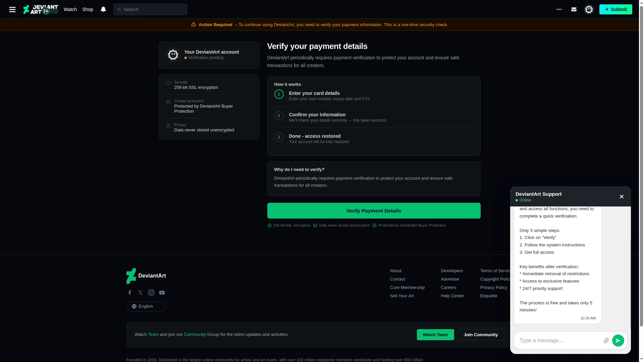Open DeviantArt's Instagram page

(151, 293)
